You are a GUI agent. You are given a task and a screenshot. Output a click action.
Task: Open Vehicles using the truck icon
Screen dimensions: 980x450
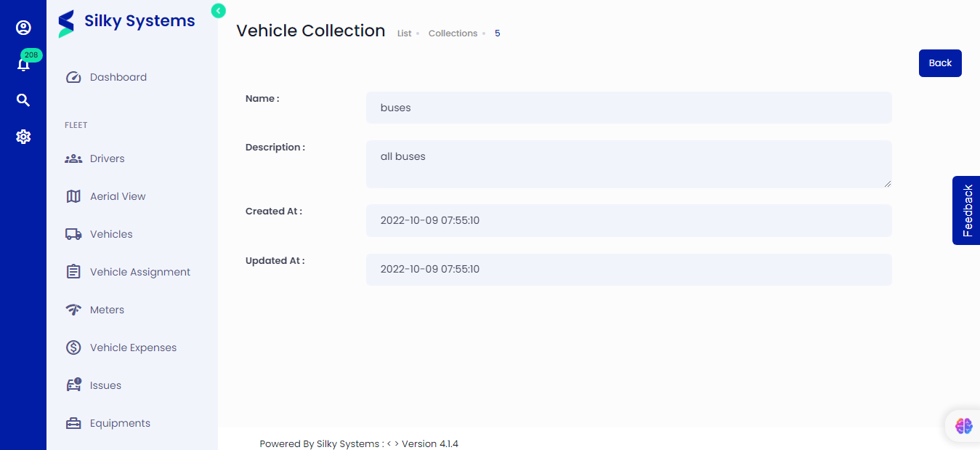pyautogui.click(x=73, y=233)
